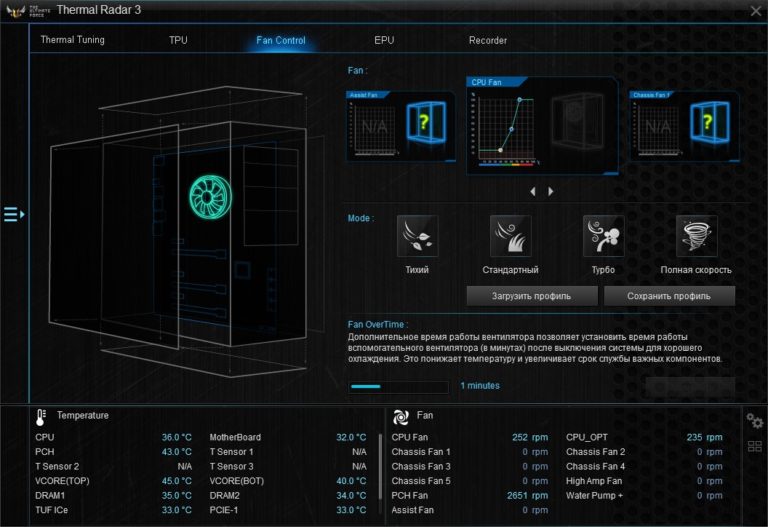This screenshot has height=527, width=768.
Task: Click the DRAM1 35.0 °C reading
Action: 176,496
